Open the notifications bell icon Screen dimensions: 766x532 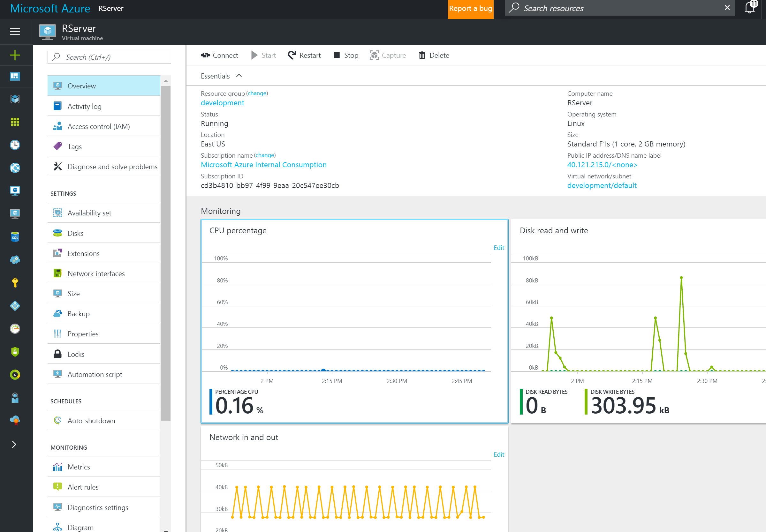tap(750, 8)
